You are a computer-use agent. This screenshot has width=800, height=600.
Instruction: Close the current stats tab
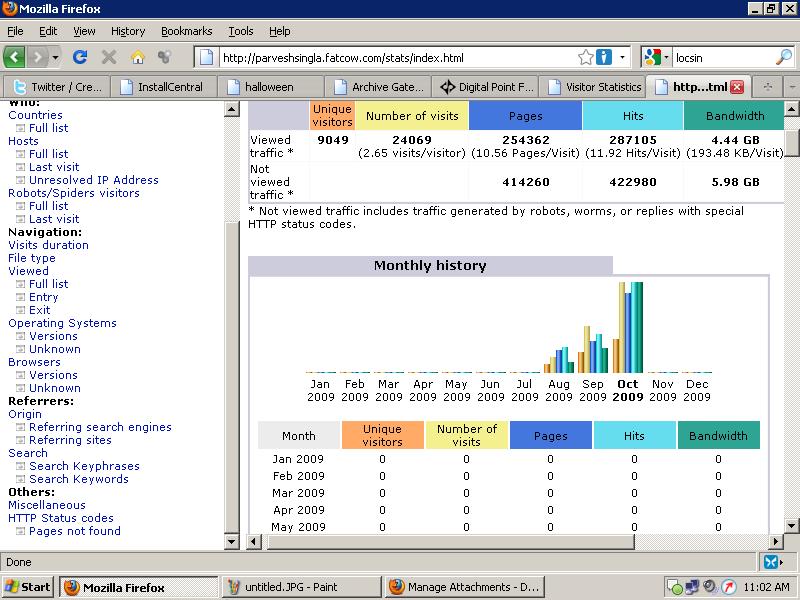tap(737, 87)
